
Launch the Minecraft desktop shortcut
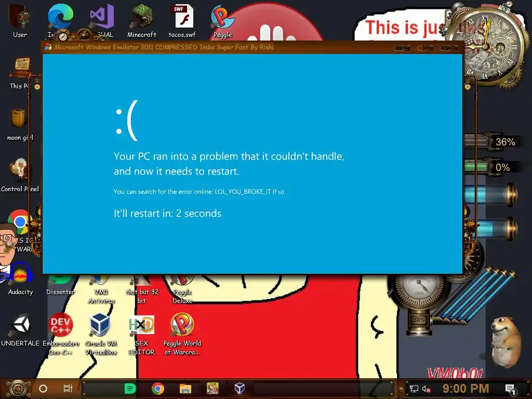pos(141,20)
